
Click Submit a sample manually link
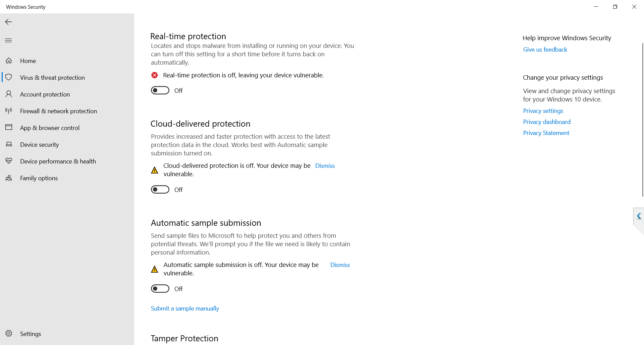(185, 308)
